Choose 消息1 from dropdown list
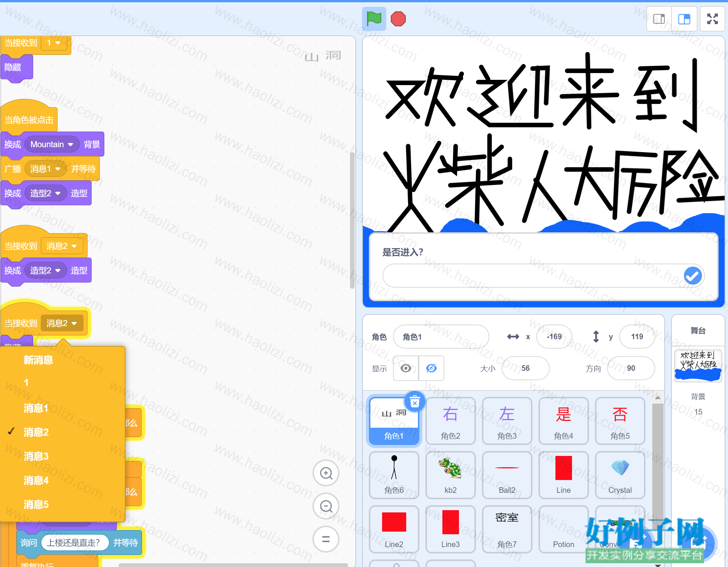728x567 pixels. click(63, 408)
